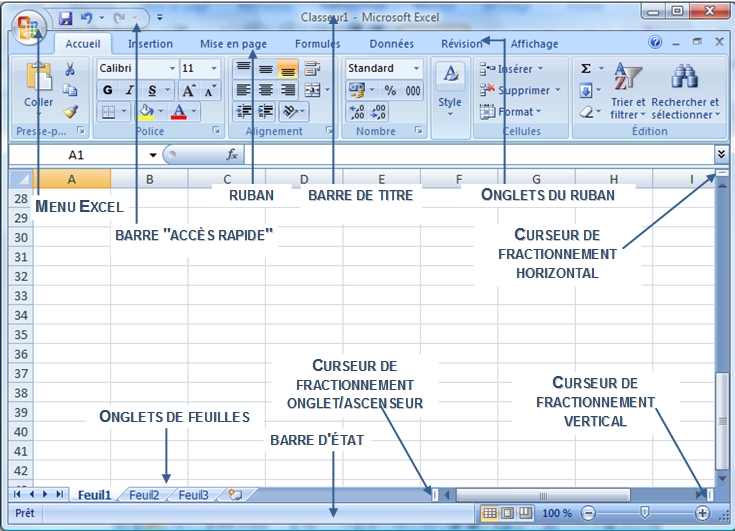
Task: Align text to bottom of cell
Action: click(288, 69)
